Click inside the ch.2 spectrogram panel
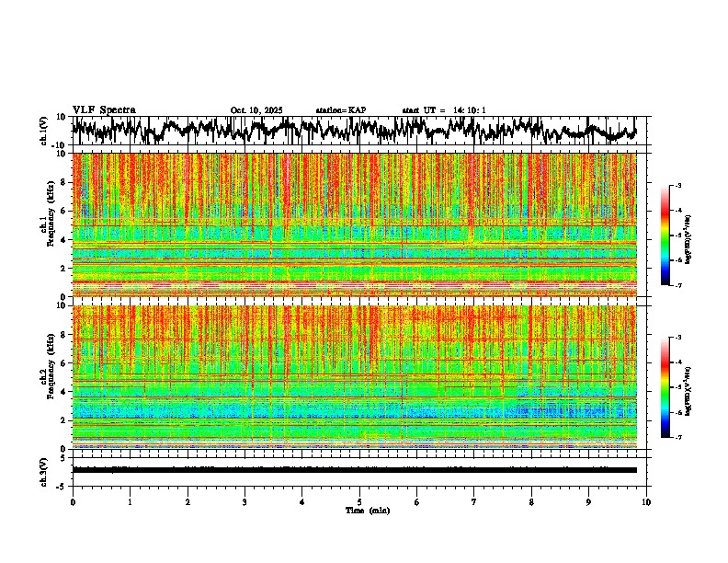This screenshot has height=563, width=728. click(x=355, y=377)
